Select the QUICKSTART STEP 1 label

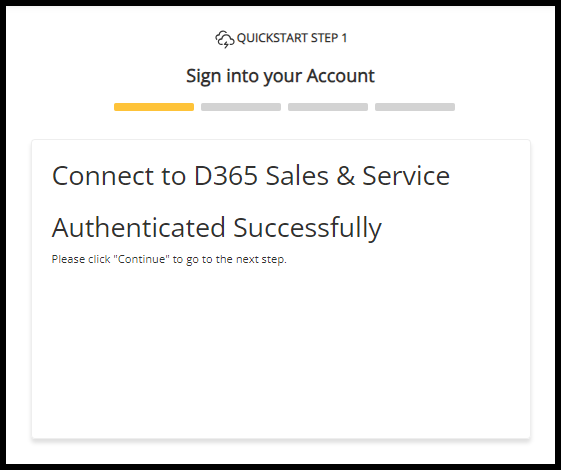tap(292, 38)
